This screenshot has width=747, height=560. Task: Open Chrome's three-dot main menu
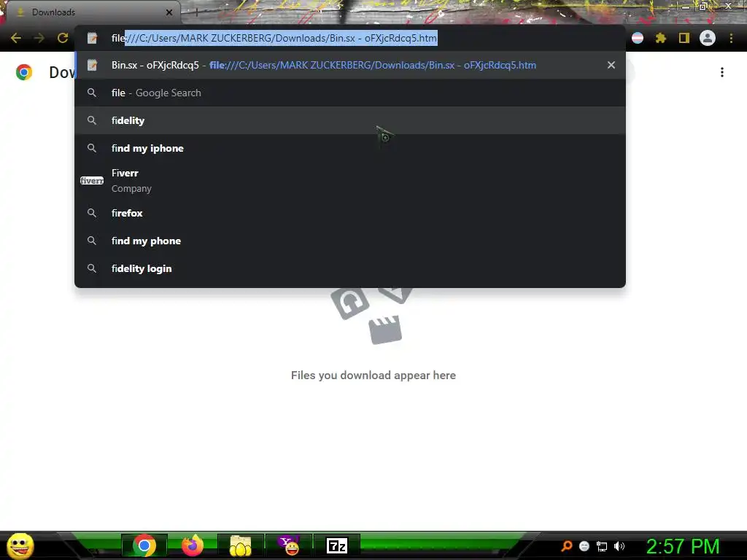(731, 38)
